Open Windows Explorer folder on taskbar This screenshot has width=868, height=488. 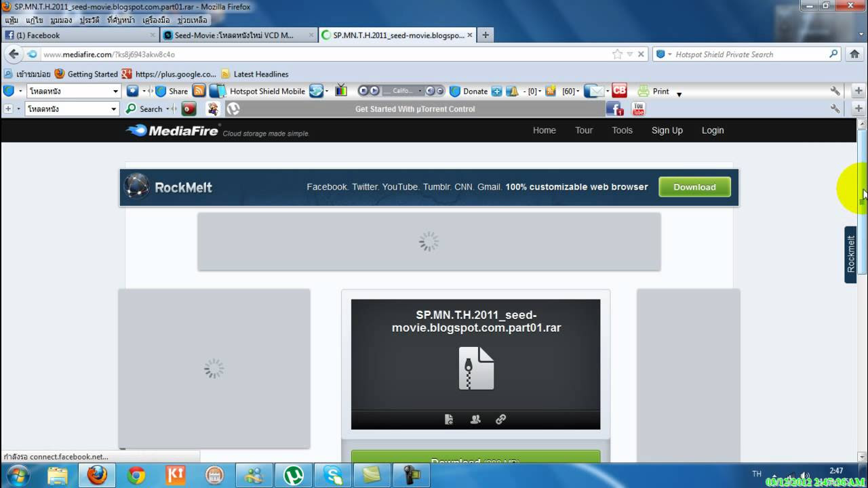(x=58, y=476)
